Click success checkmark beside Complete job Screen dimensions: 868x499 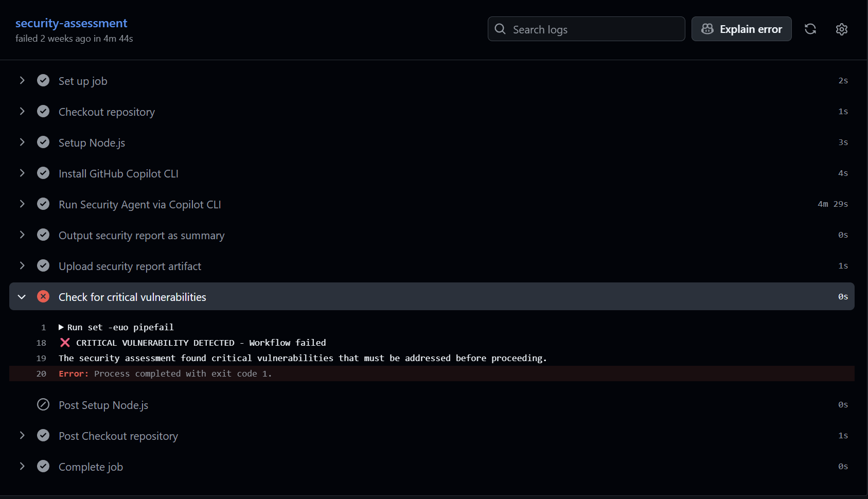pyautogui.click(x=43, y=466)
